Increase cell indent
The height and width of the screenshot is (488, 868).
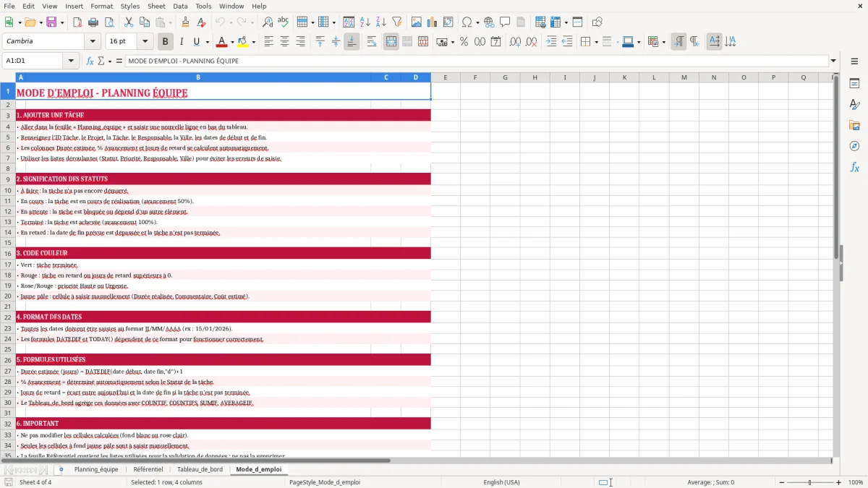(x=550, y=42)
